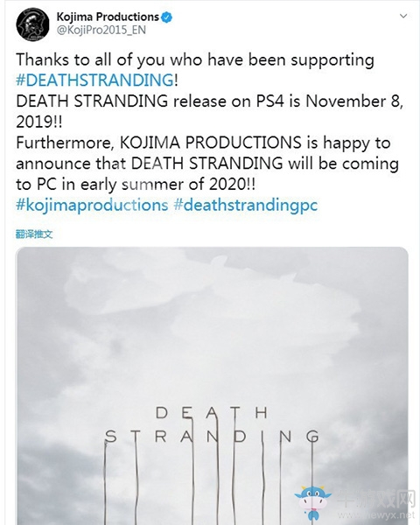Open the #DEATHSTRANDING hashtag
The image size is (420, 525).
pyautogui.click(x=94, y=80)
